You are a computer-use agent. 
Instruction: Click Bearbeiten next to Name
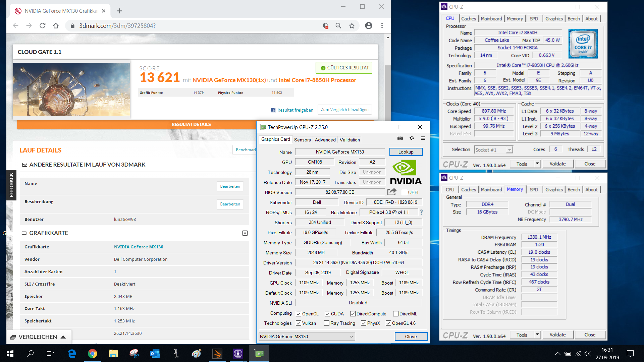click(230, 186)
